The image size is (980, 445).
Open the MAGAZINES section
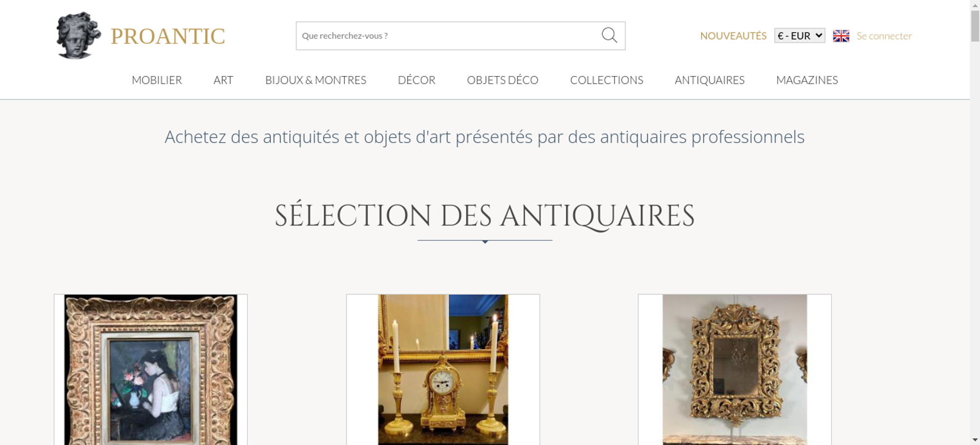point(807,80)
